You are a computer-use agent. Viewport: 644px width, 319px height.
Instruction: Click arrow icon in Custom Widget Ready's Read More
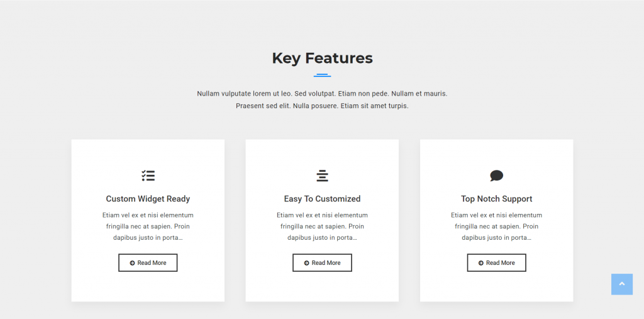point(132,263)
